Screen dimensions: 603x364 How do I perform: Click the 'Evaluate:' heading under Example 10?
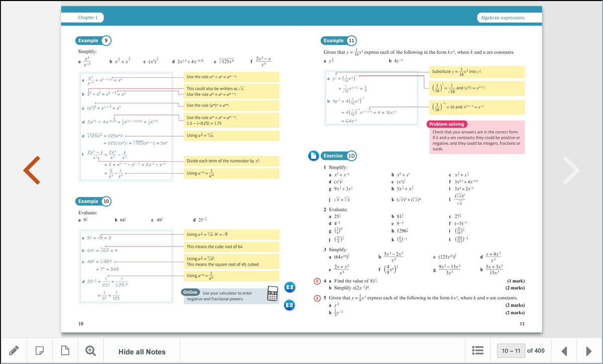coord(88,213)
